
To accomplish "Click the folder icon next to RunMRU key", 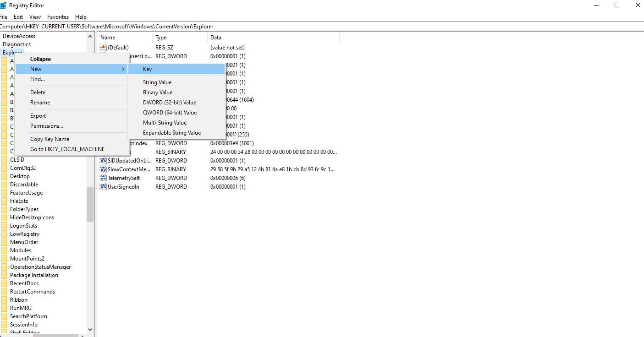I will click(5, 308).
